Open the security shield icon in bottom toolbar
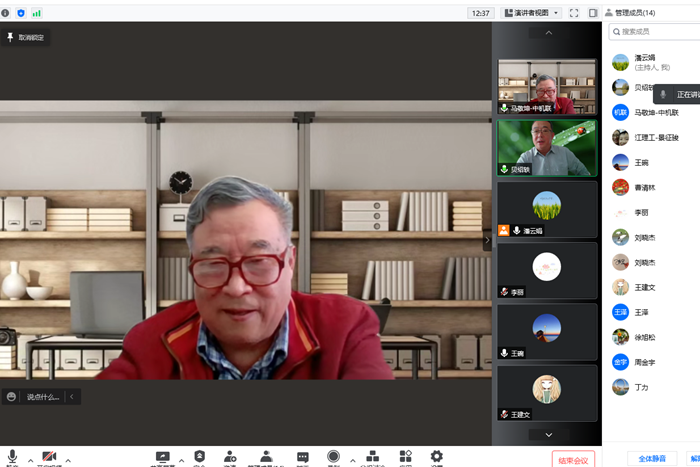The height and width of the screenshot is (467, 700). click(x=199, y=456)
